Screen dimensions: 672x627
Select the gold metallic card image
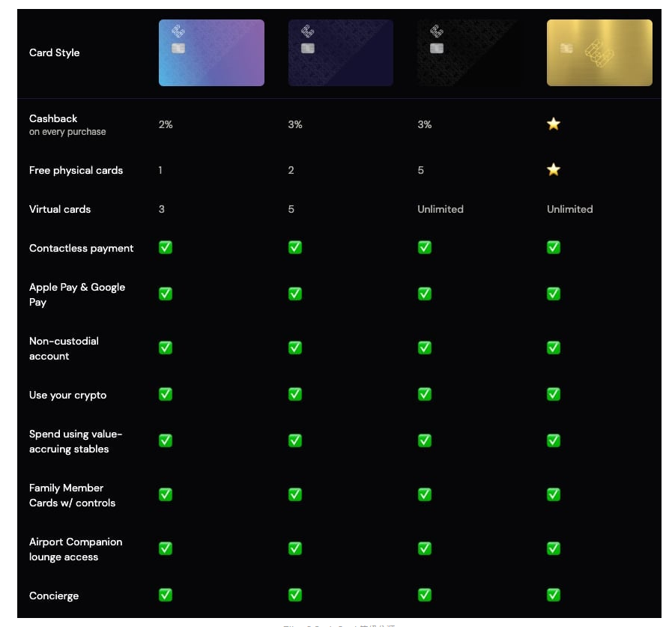599,52
